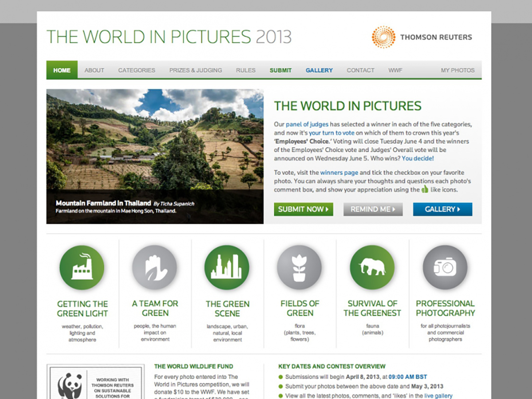Click the potted flower Fields of Green icon
The image size is (532, 399).
299,267
